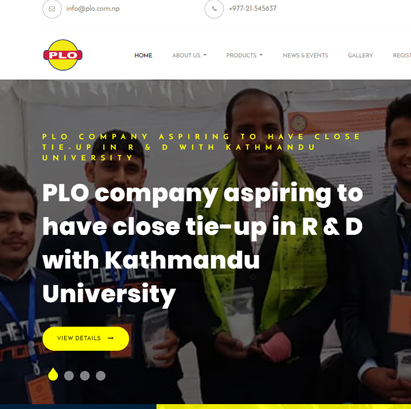
Task: Open the Home menu item
Action: click(x=143, y=55)
